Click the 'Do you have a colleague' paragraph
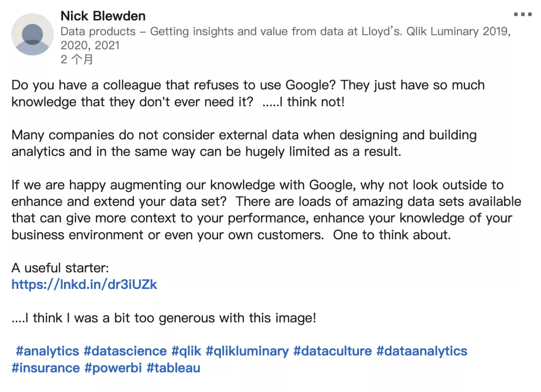541x392 pixels. 248,94
